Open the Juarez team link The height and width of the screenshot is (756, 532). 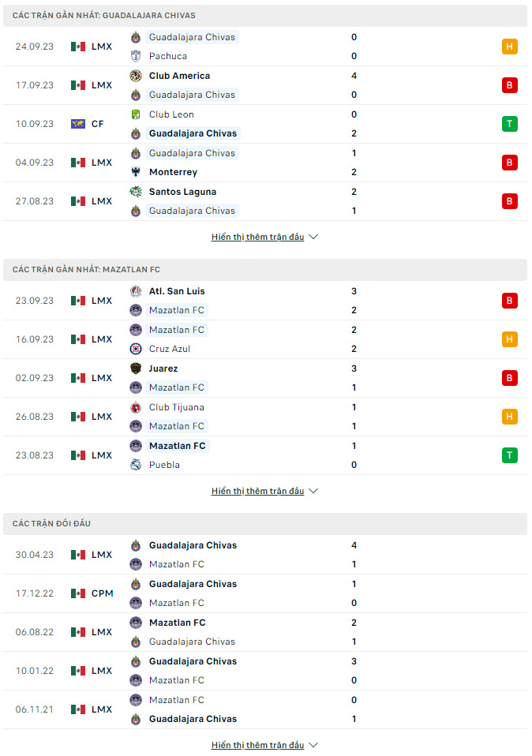[163, 369]
